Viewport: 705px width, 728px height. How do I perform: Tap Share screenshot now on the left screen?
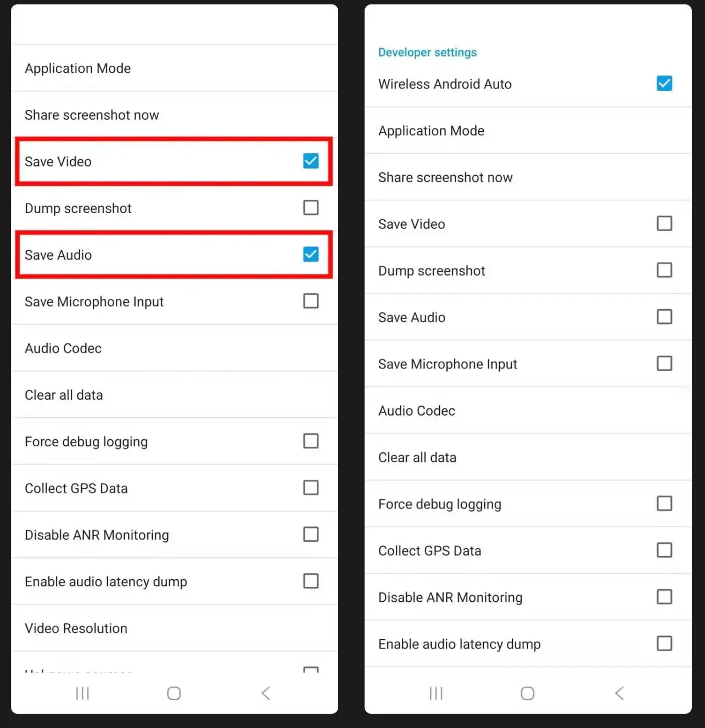click(175, 115)
